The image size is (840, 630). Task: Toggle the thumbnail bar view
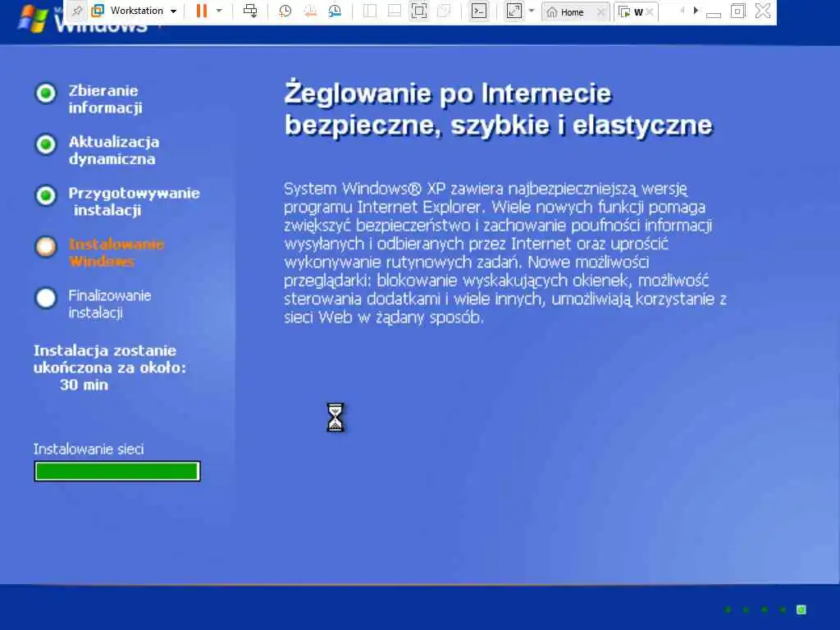click(395, 11)
